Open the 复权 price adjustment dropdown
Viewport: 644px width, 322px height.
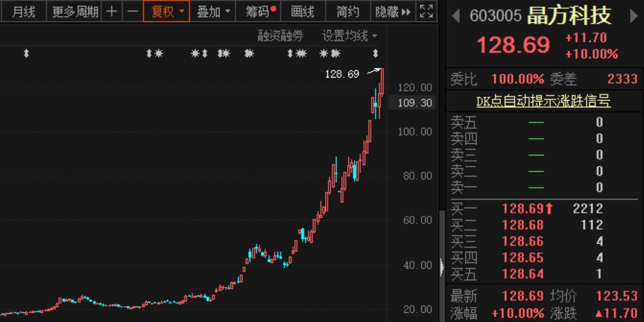(166, 12)
